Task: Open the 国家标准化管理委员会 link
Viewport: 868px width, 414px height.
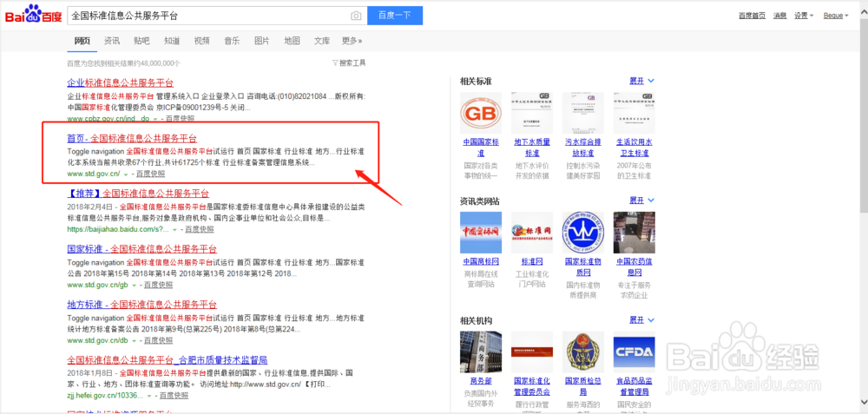Action: pyautogui.click(x=532, y=386)
